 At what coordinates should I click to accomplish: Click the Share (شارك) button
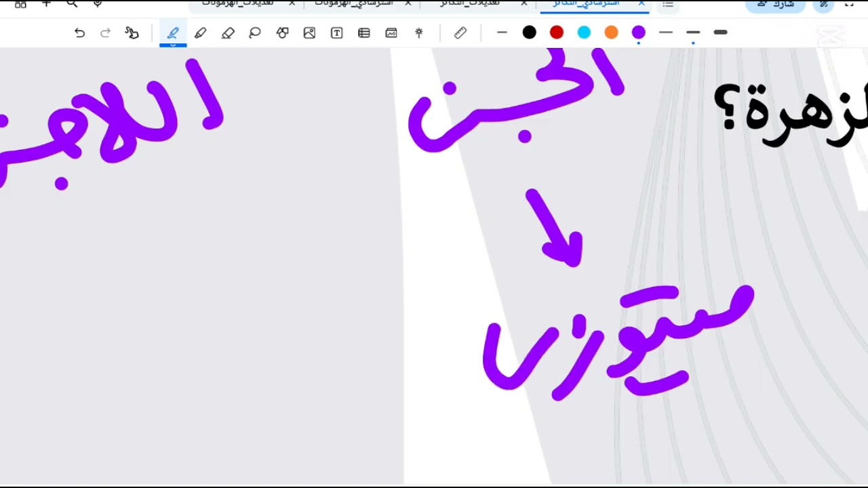(775, 5)
